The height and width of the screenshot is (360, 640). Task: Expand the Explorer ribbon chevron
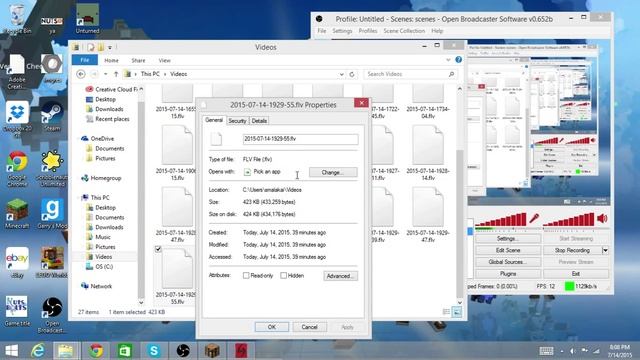pos(448,60)
